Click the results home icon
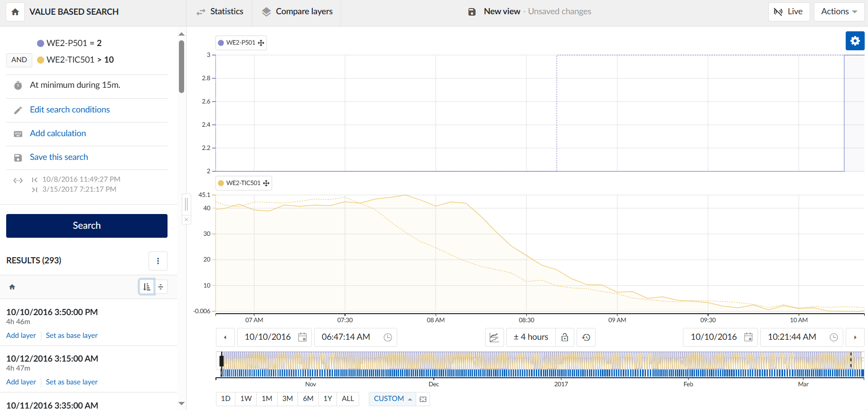The image size is (868, 410). (12, 287)
